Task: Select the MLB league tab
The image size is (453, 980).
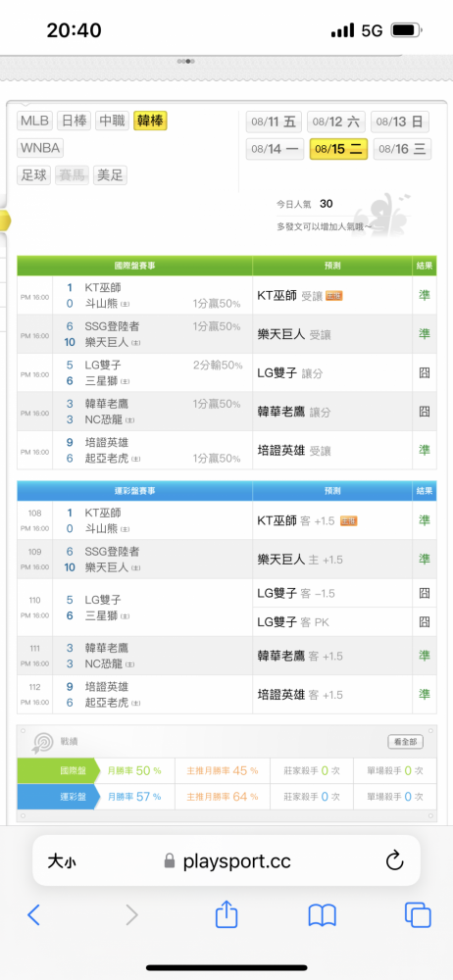Action: tap(34, 122)
